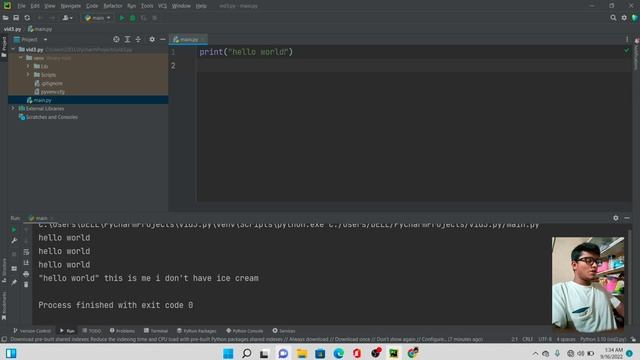Image resolution: width=640 pixels, height=360 pixels.
Task: Pin the Run tab with the pin icon
Action: click(14, 282)
